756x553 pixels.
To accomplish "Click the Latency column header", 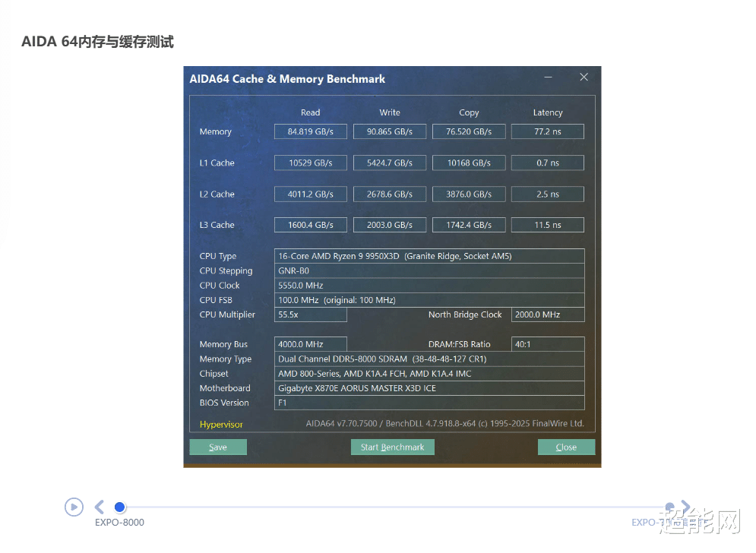I will coord(548,113).
